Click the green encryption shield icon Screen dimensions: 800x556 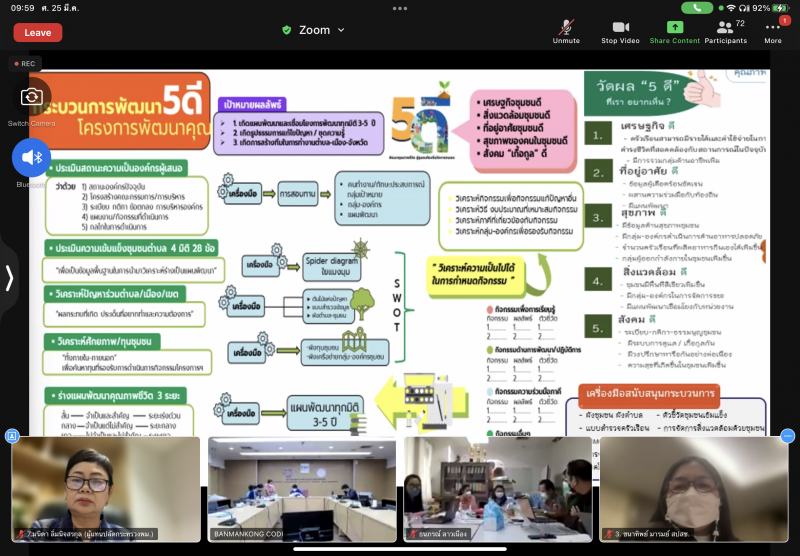[x=287, y=30]
